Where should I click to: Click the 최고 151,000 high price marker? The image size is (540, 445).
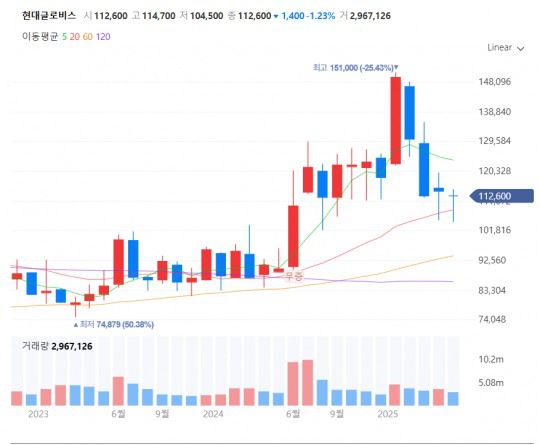(x=355, y=68)
